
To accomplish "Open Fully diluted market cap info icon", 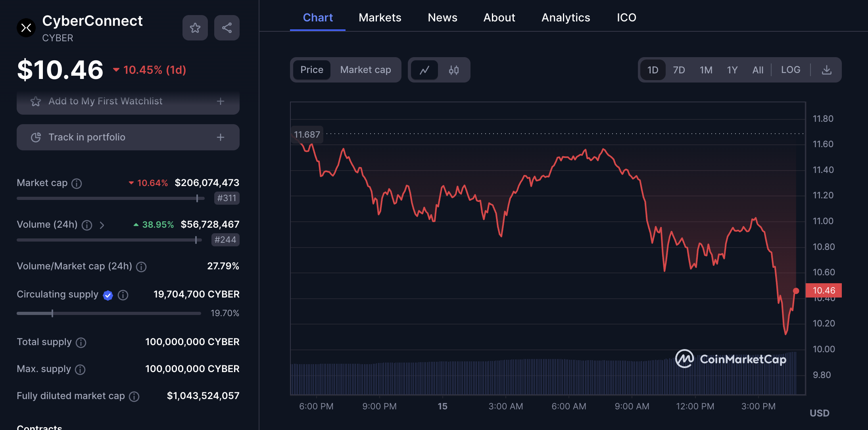I will click(x=134, y=397).
